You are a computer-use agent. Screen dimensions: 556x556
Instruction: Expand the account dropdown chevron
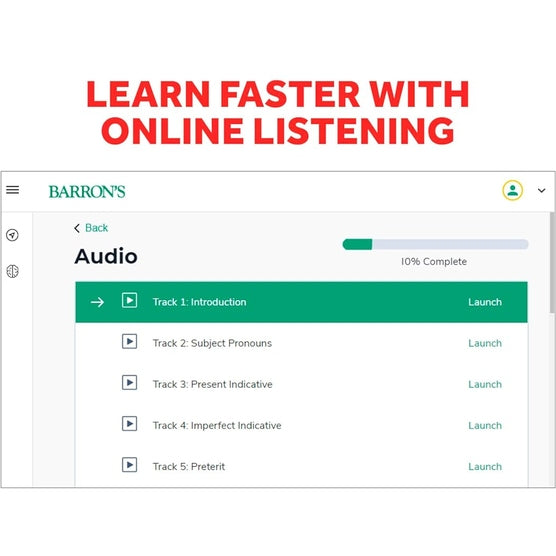point(541,190)
